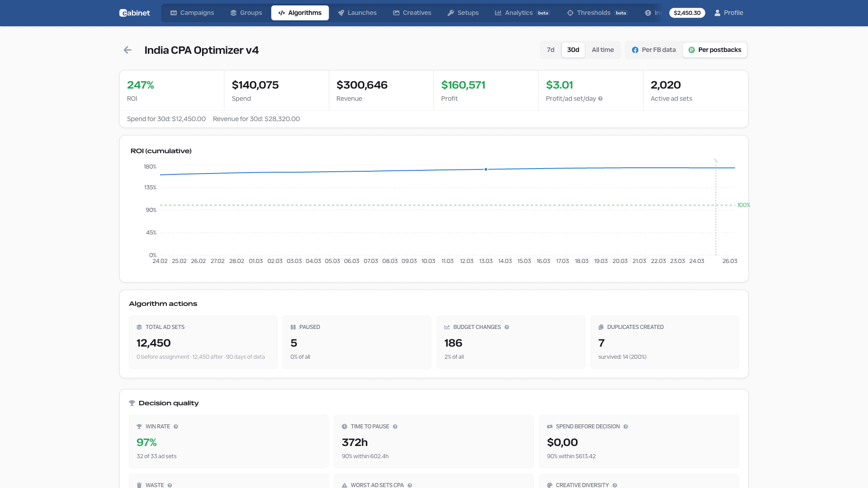Select the Algorithms code icon

(282, 13)
